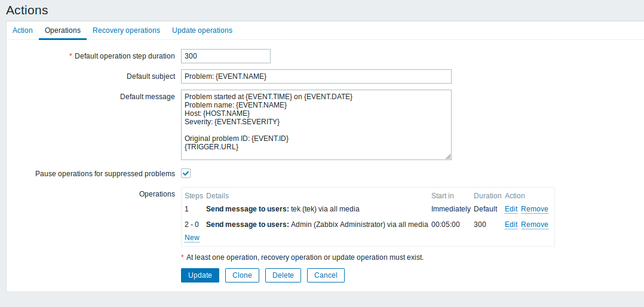The height and width of the screenshot is (307, 644).
Task: Click the Default operation step duration field
Action: (x=225, y=56)
